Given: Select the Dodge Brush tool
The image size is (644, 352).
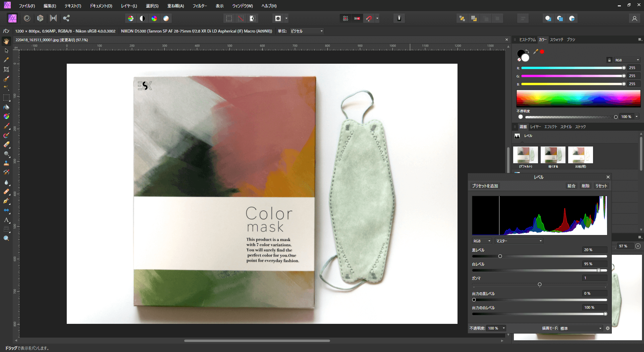Looking at the screenshot, I should click(6, 154).
